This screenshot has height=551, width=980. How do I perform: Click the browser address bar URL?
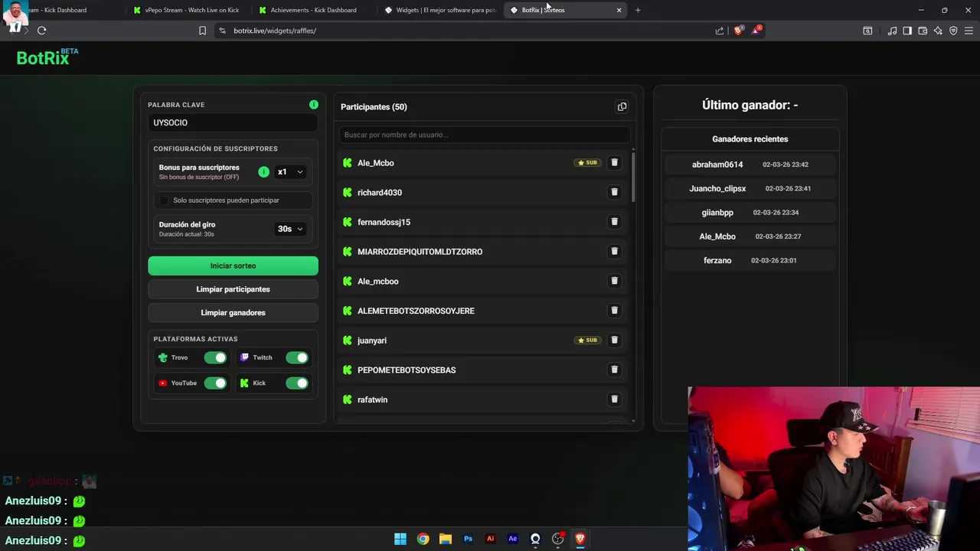(x=275, y=31)
